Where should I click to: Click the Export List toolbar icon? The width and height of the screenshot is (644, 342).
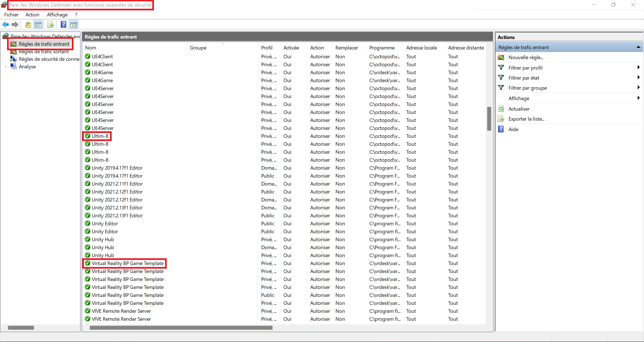51,24
